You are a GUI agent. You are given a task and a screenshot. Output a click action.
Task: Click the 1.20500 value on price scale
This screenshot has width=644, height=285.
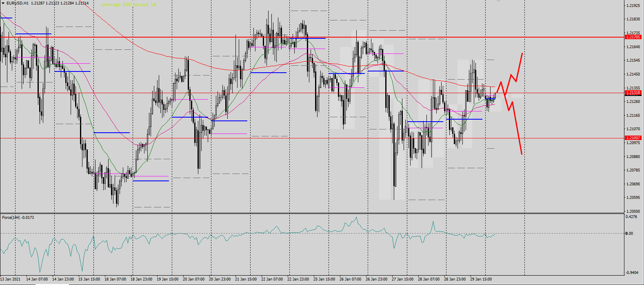coord(633,212)
